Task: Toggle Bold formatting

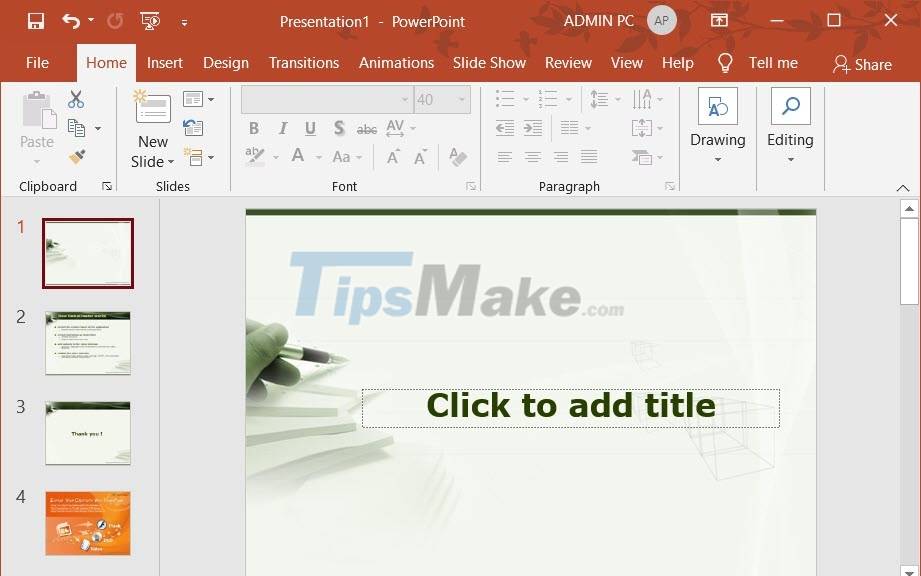Action: click(x=253, y=128)
